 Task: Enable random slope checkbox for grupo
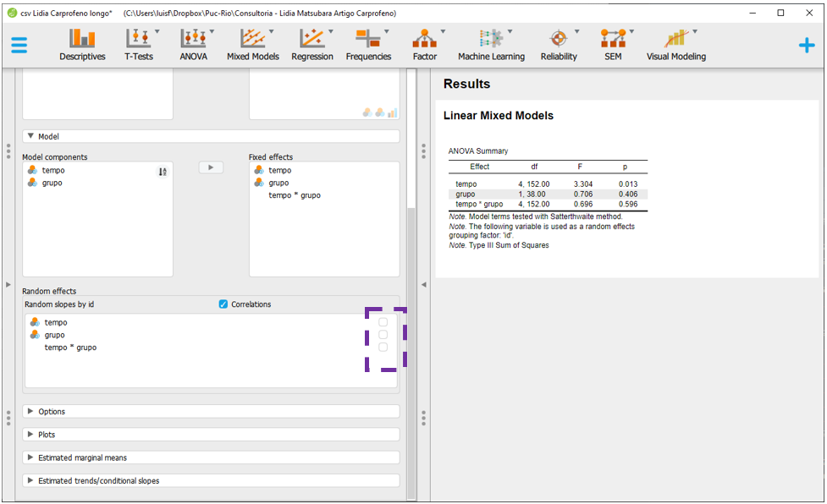[x=383, y=335]
